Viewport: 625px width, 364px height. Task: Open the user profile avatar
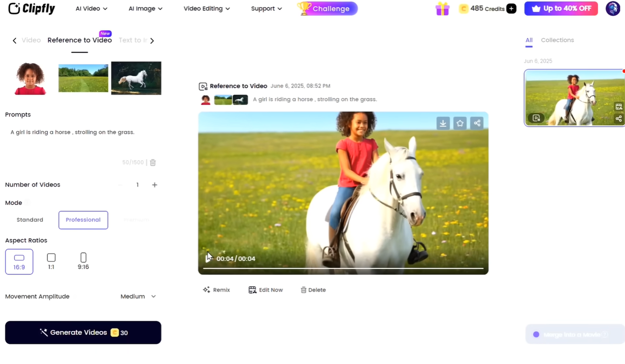613,8
